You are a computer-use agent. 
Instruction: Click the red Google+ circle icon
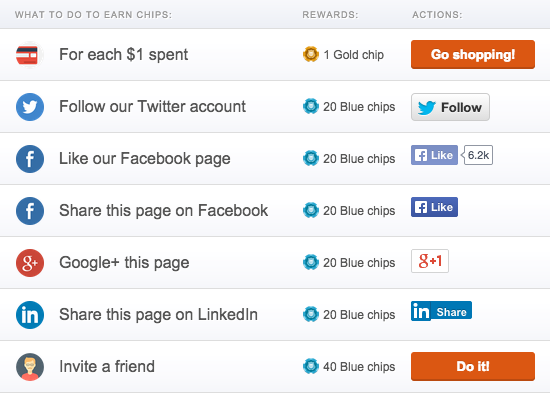30,262
